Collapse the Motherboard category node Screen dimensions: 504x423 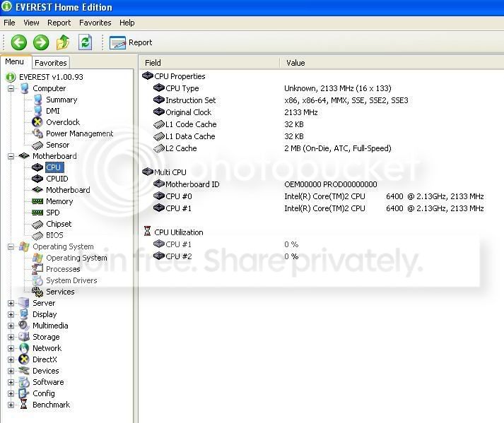[11, 156]
